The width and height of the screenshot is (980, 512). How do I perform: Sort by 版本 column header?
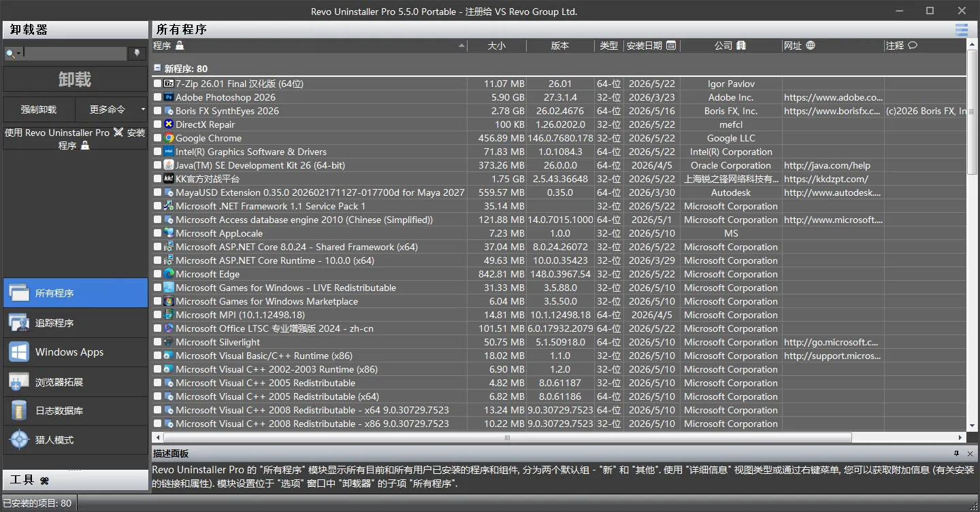pyautogui.click(x=560, y=46)
